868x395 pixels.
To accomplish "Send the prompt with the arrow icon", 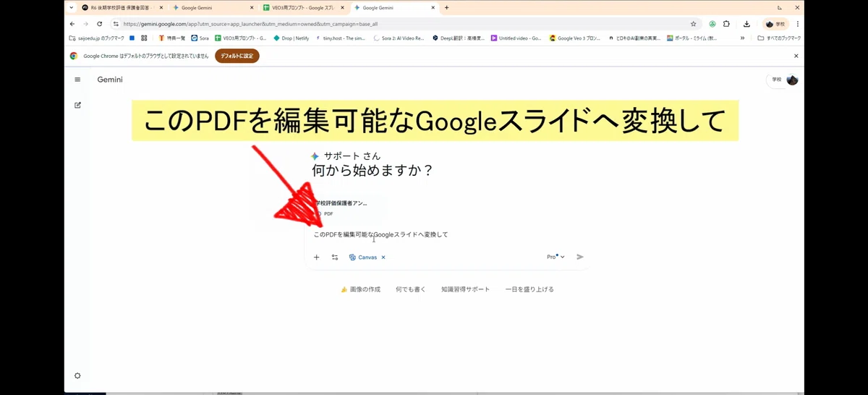I will 580,257.
